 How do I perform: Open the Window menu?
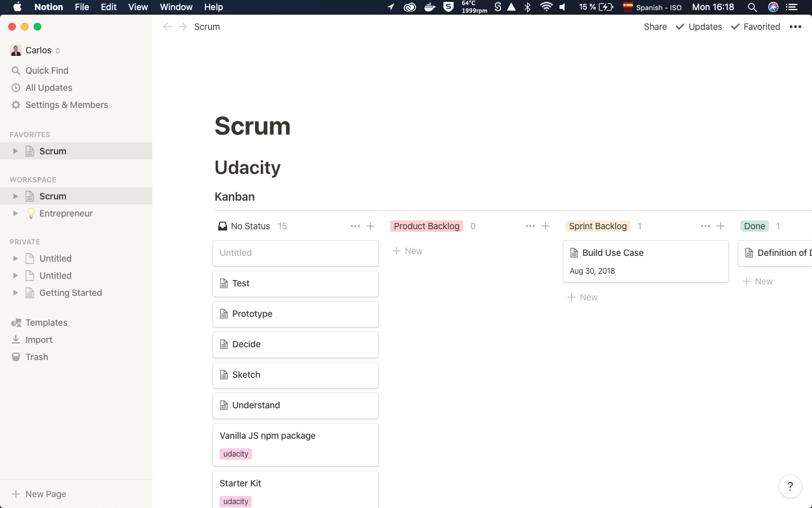click(176, 7)
